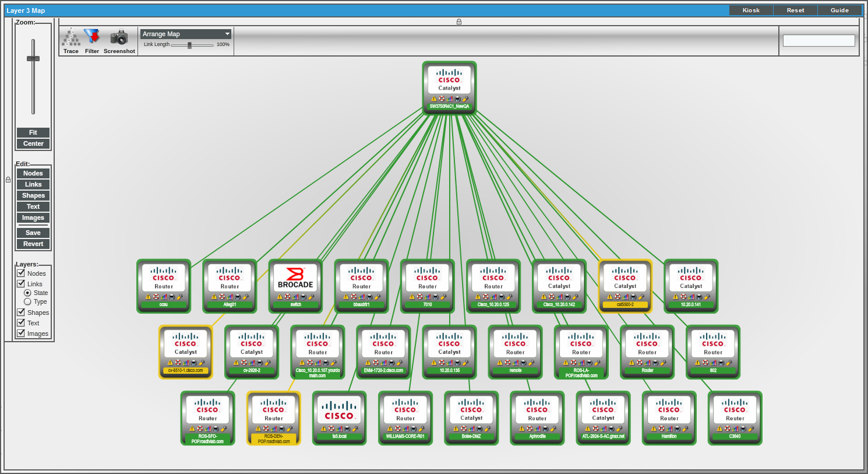This screenshot has height=474, width=868.
Task: Open warning events icon on SW3750R4C1_NewQA node
Action: click(x=434, y=99)
